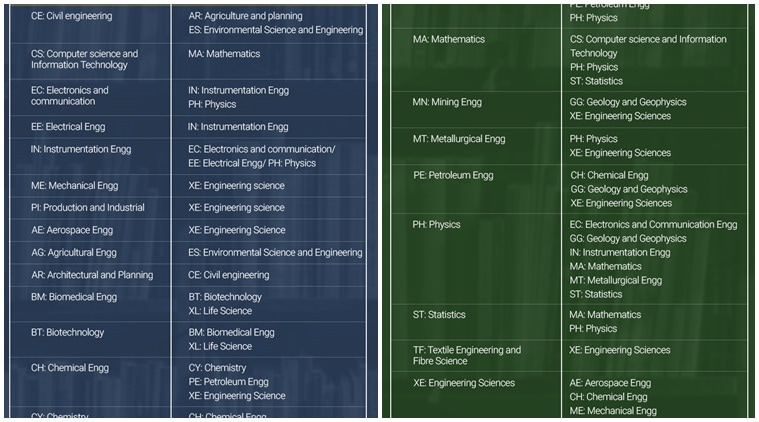Click the PI: Production and Industrial cell
This screenshot has width=759, height=422.
click(88, 208)
